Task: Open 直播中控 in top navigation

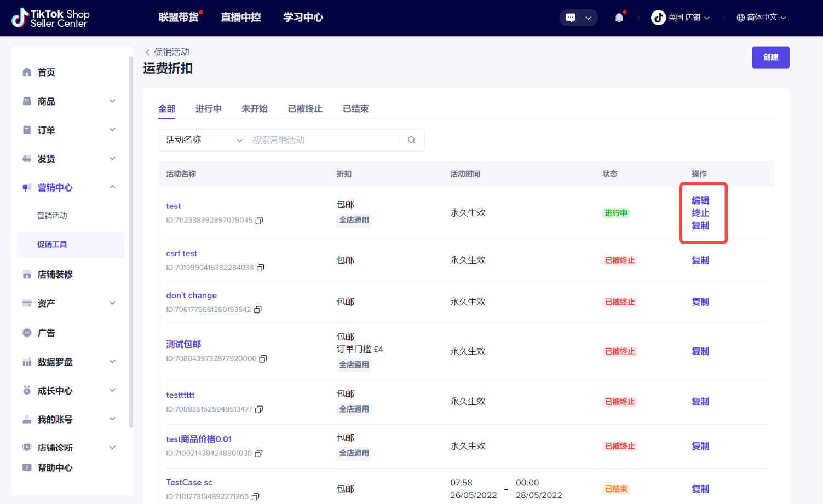Action: (x=241, y=18)
